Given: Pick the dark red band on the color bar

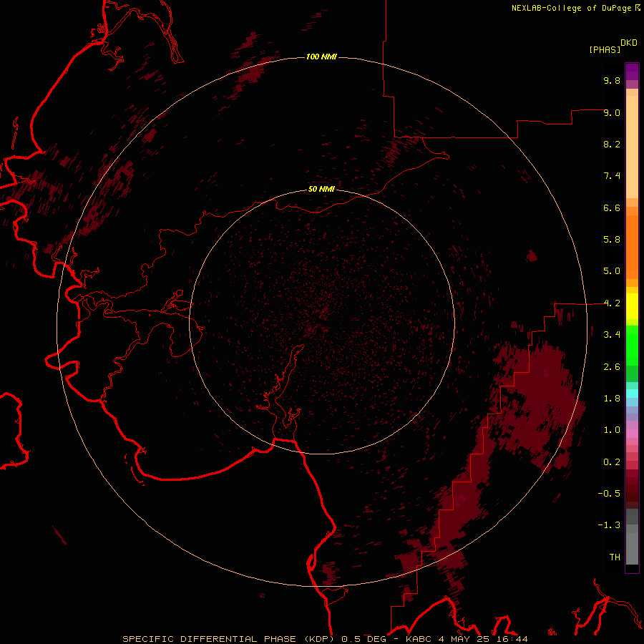Looking at the screenshot, I should click(x=632, y=489).
